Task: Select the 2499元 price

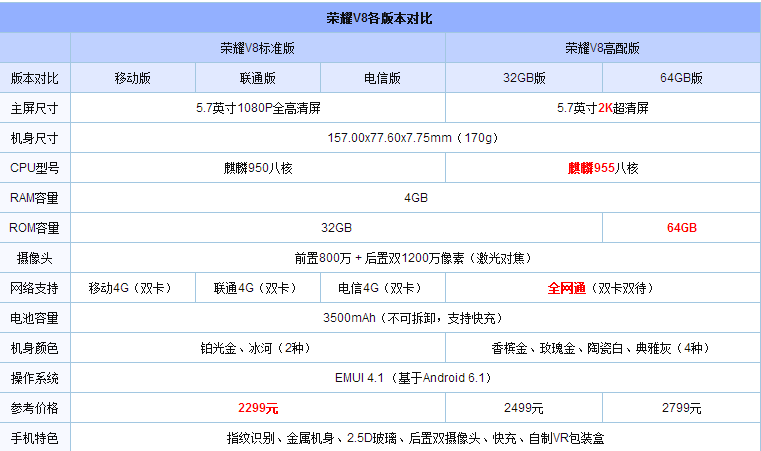Action: 524,408
